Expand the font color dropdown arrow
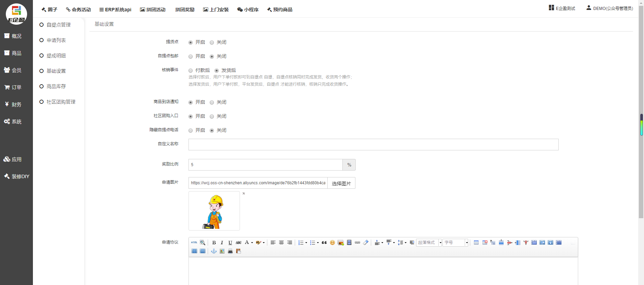Viewport: 644px width, 285px height. click(252, 243)
